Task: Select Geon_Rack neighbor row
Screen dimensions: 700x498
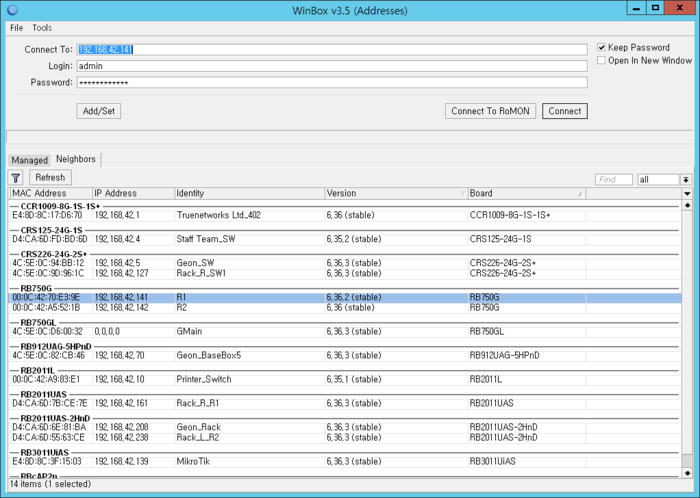Action: (345, 427)
